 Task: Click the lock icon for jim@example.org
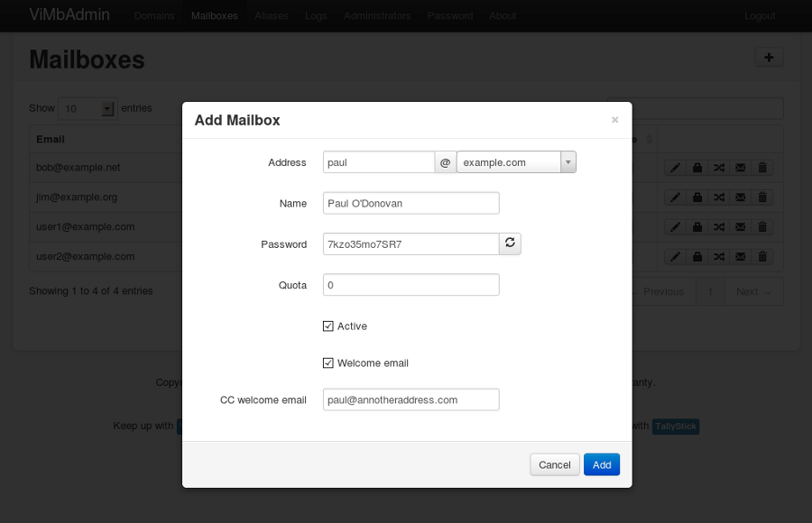(x=697, y=197)
